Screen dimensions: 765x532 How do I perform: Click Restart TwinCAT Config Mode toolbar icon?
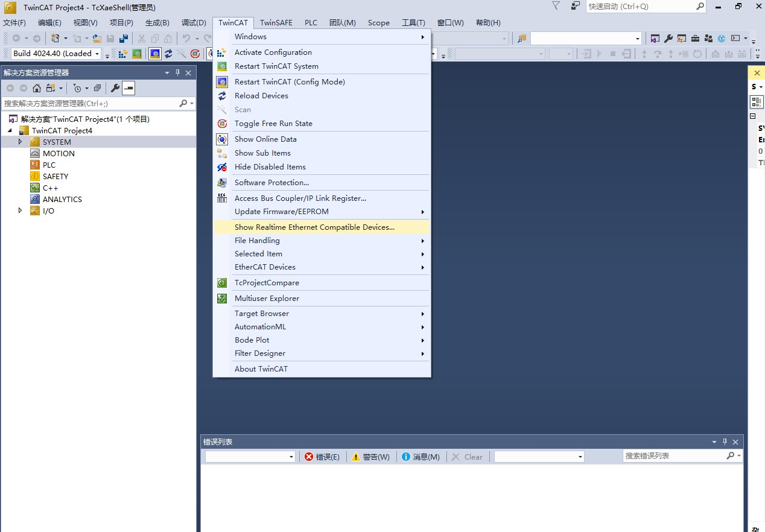pyautogui.click(x=155, y=54)
